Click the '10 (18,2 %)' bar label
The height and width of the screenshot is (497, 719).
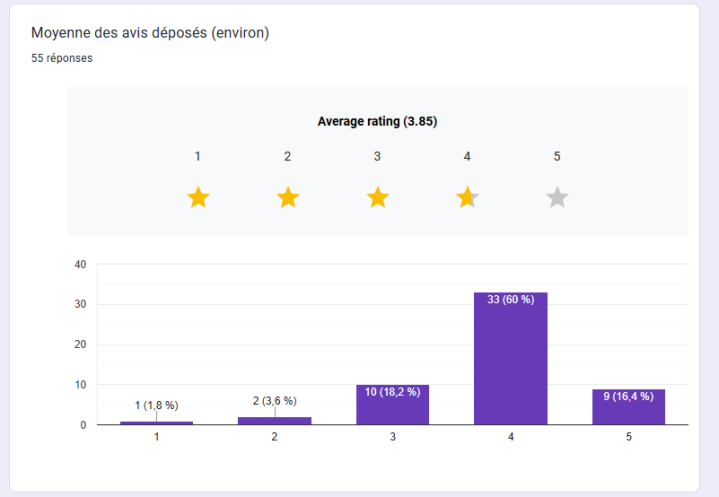pos(392,392)
